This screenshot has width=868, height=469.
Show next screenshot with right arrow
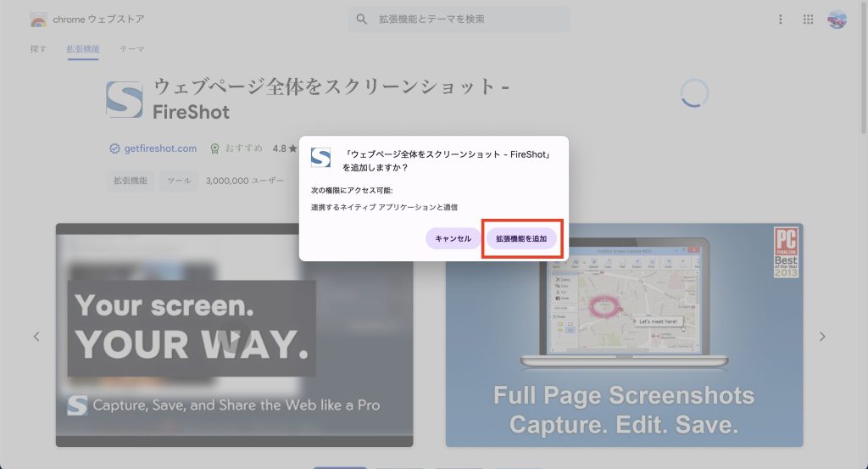(x=822, y=336)
